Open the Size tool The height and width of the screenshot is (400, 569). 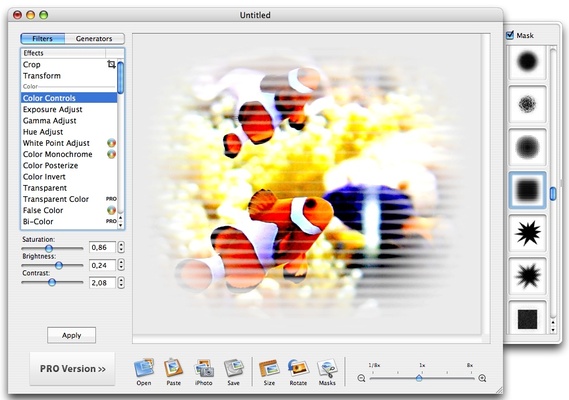point(269,368)
